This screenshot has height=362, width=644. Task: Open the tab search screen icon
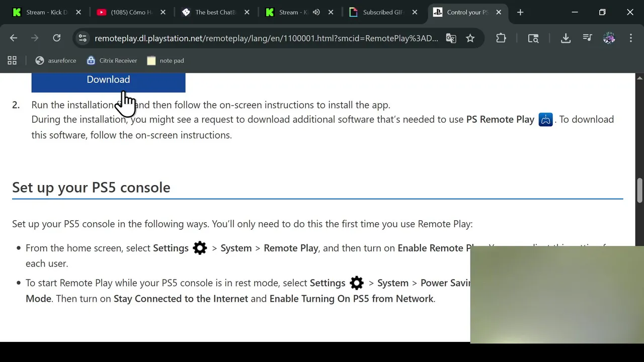[x=533, y=38]
